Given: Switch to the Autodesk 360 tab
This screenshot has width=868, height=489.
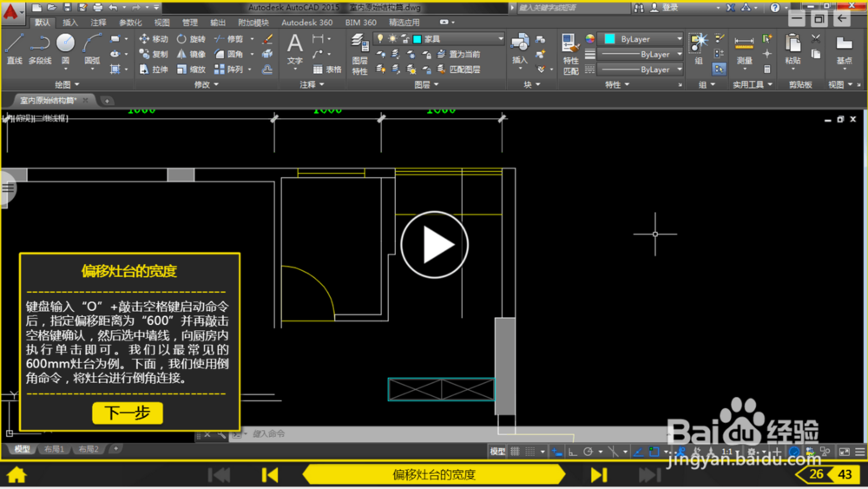Looking at the screenshot, I should tap(306, 23).
